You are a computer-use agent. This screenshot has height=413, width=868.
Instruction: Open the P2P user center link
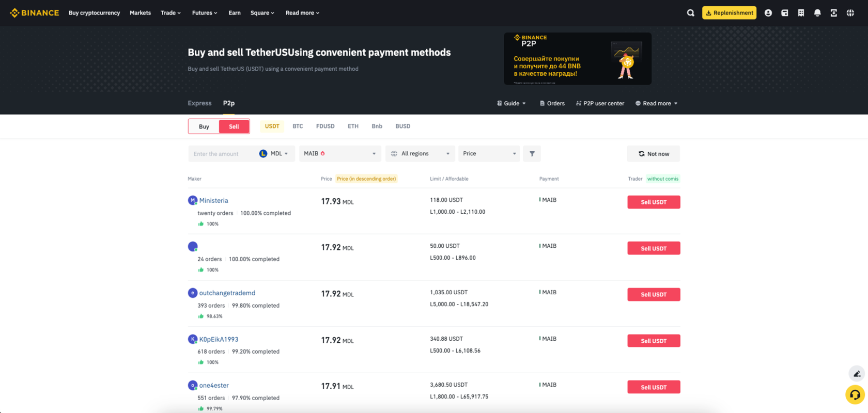pyautogui.click(x=600, y=103)
